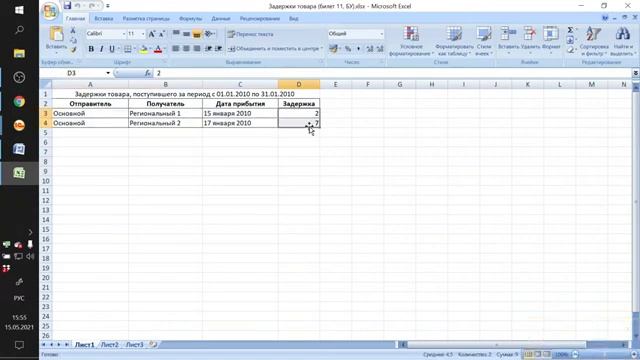Image resolution: width=640 pixels, height=360 pixels.
Task: Apply fill color bucket icon
Action: tap(143, 49)
